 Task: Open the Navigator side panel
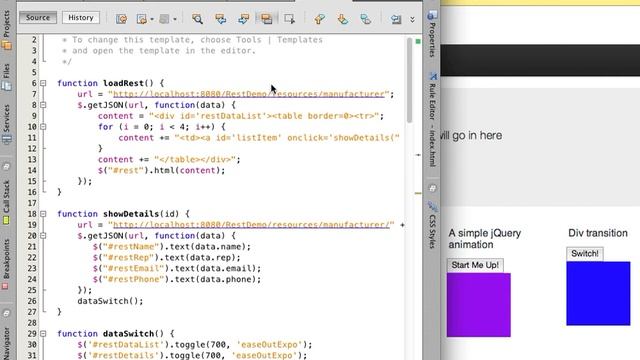[7, 343]
